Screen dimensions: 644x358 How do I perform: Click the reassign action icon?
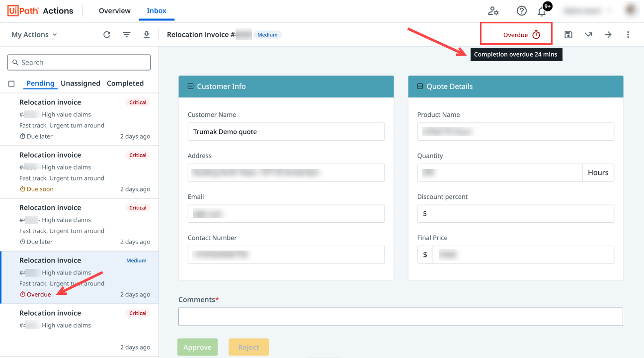(x=588, y=35)
